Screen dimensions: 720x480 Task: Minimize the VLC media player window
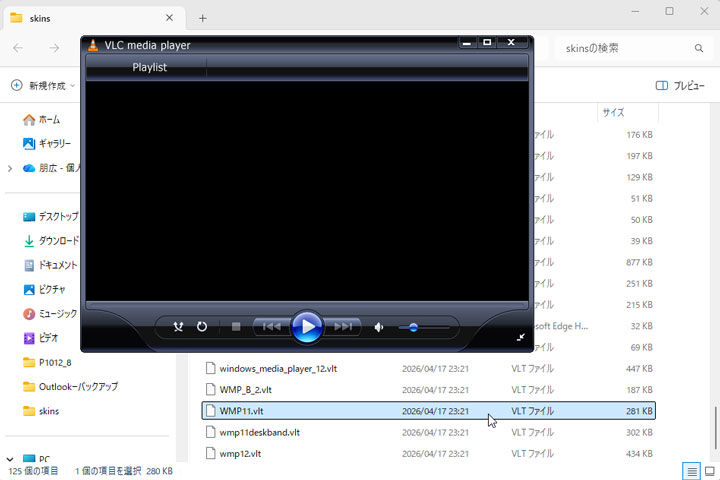click(467, 43)
